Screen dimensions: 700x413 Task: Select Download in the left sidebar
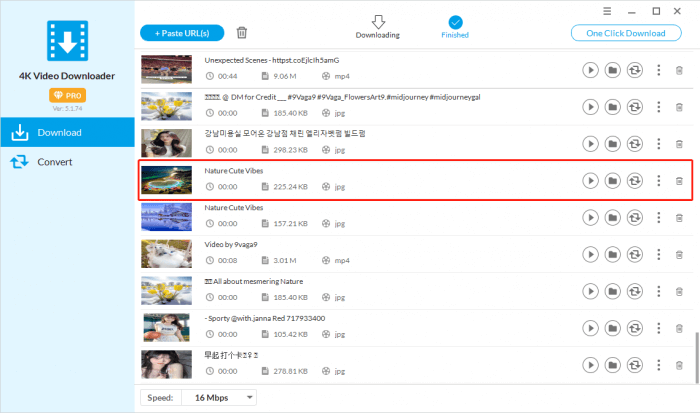point(60,132)
